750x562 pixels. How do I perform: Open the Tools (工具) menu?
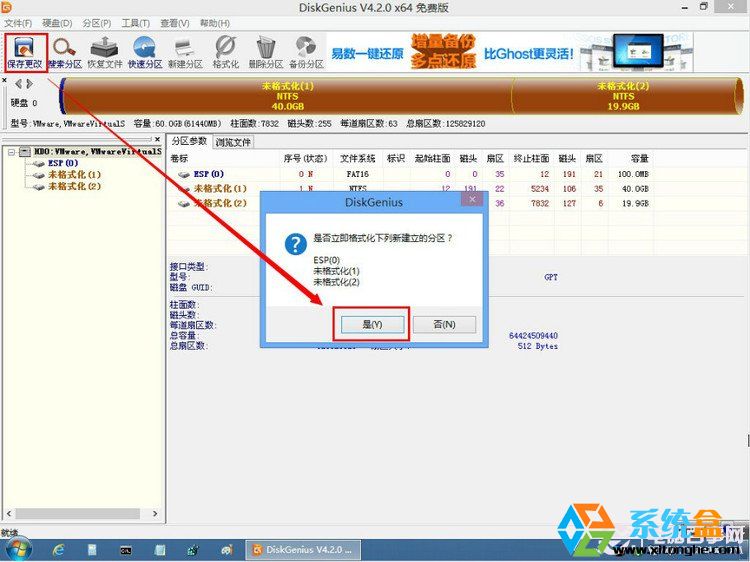[x=135, y=23]
